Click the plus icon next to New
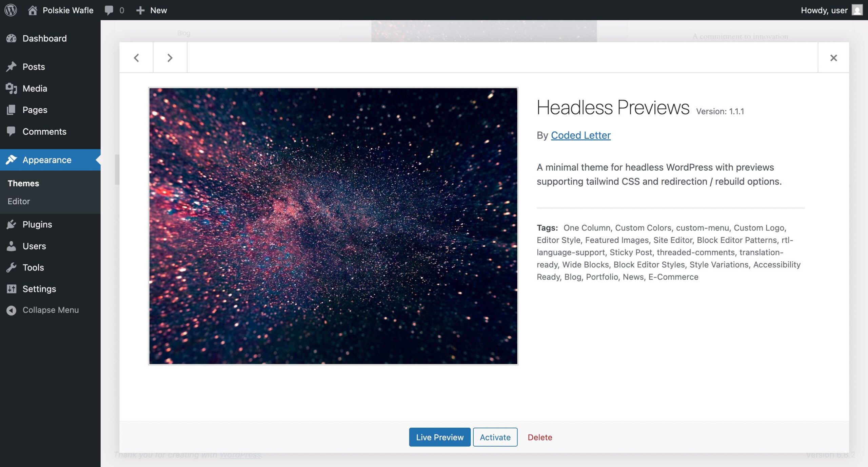The height and width of the screenshot is (467, 868). 140,10
